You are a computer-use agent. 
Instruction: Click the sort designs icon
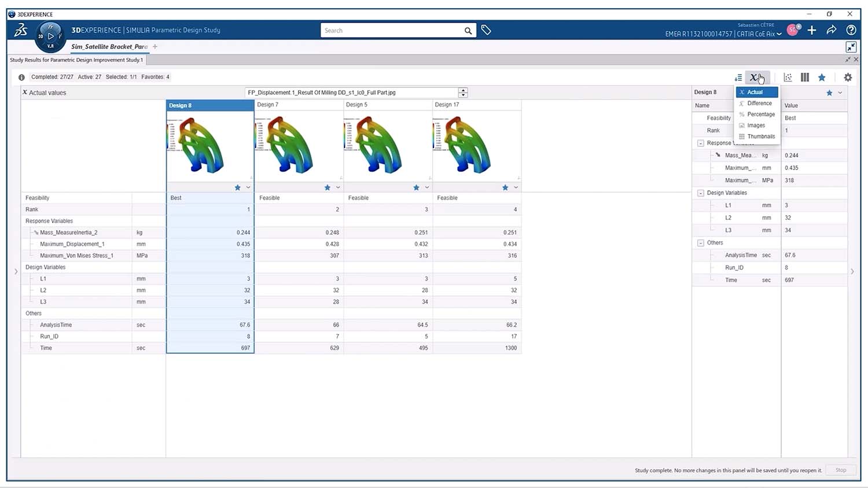pos(738,77)
